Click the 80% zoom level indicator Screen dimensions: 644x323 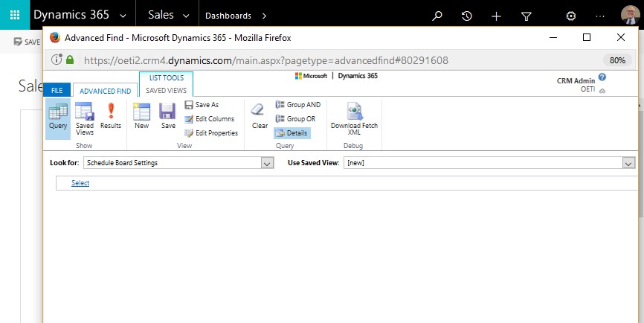point(617,60)
